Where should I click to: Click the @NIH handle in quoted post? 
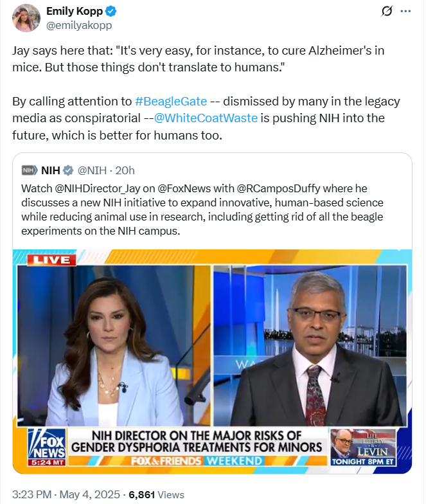tap(92, 170)
